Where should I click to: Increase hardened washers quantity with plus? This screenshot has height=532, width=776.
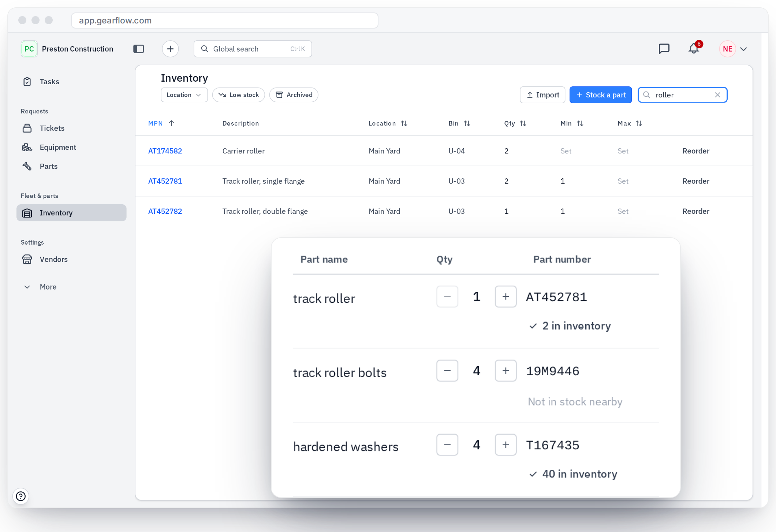click(x=505, y=444)
